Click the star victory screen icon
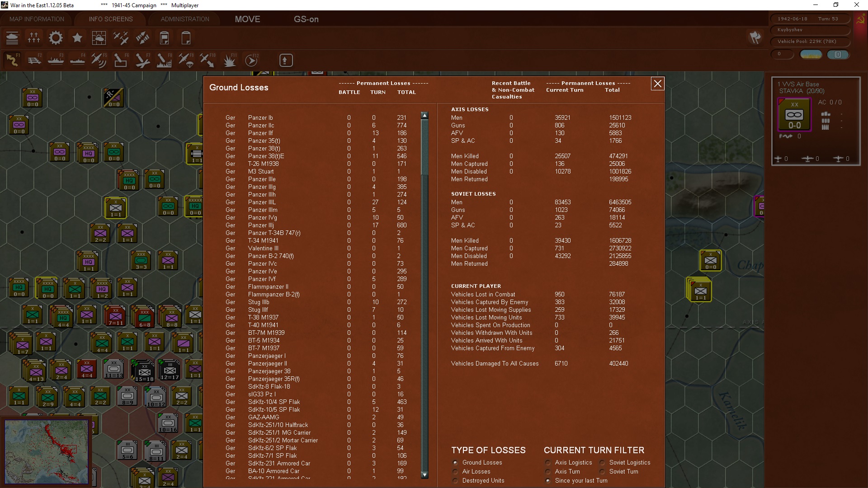 point(77,38)
